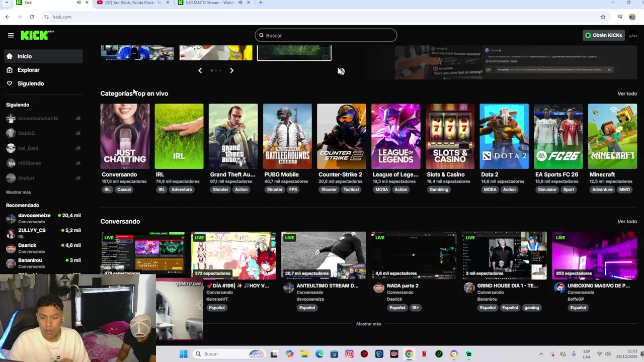Reload the page in Chrome
644x362 pixels.
pyautogui.click(x=32, y=17)
